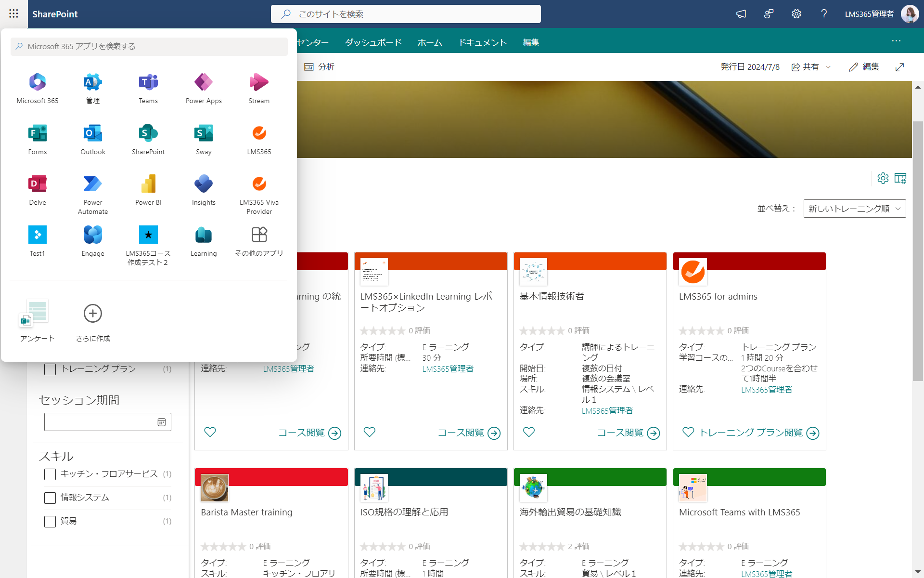Click トレーニング プラン閲覧 for LMS365 for admins

(759, 433)
